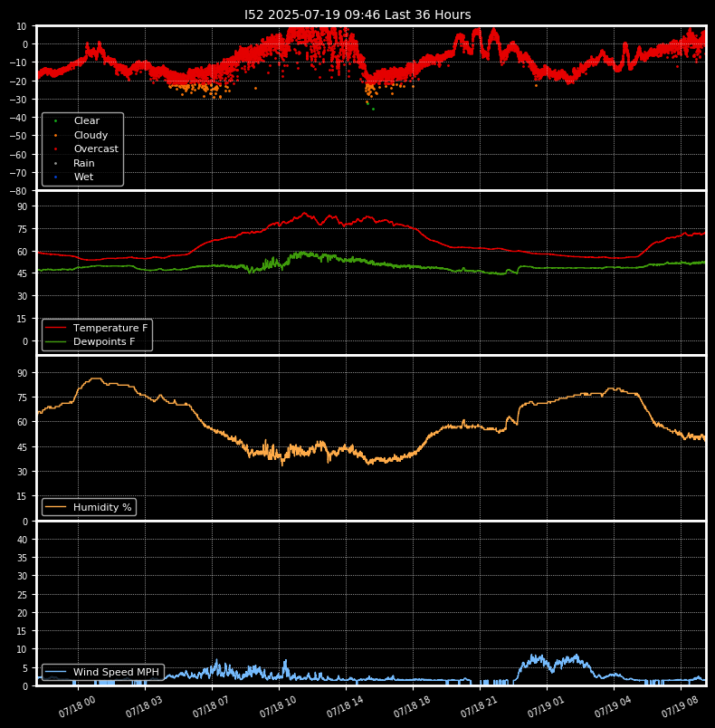Click the '−30' y-axis label on sky chart
This screenshot has height=728, width=715.
18,100
